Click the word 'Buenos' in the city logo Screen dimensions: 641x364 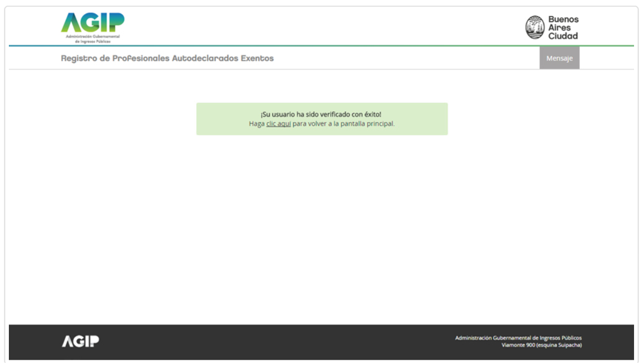coord(563,20)
